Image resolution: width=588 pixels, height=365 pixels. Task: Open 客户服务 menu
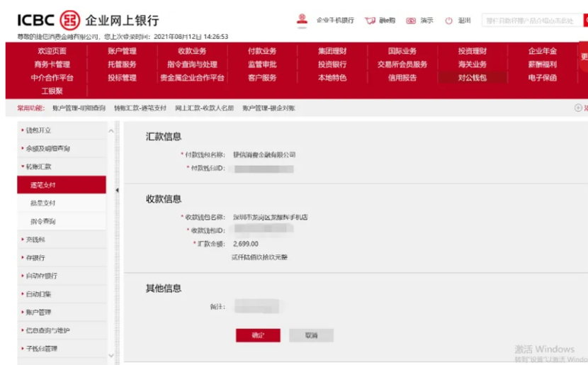pyautogui.click(x=262, y=78)
